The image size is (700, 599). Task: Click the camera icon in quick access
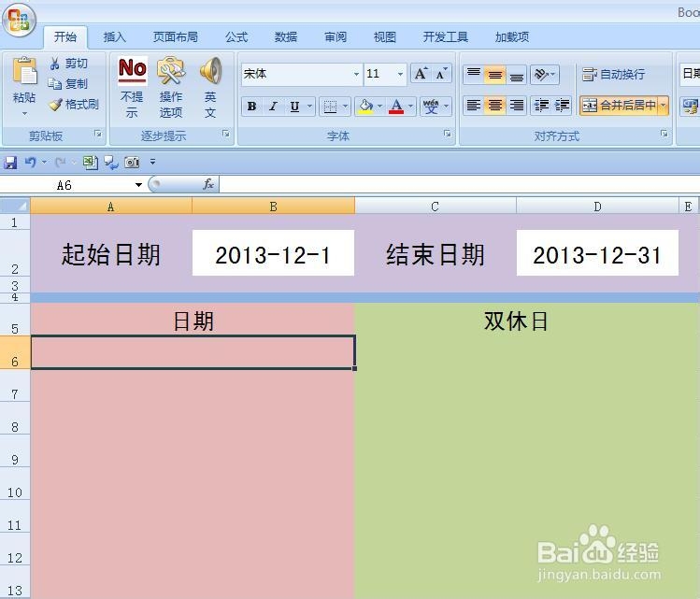pos(132,162)
